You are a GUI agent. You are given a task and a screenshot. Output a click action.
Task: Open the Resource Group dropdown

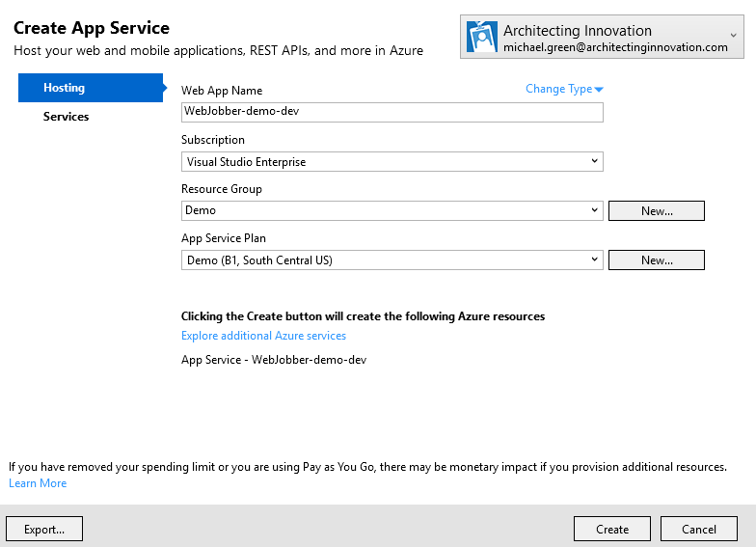[x=391, y=210]
